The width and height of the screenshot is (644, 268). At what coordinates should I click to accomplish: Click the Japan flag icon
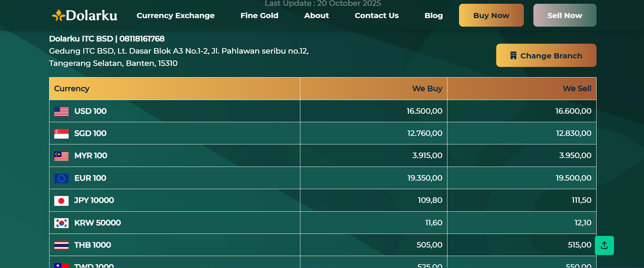(x=61, y=200)
